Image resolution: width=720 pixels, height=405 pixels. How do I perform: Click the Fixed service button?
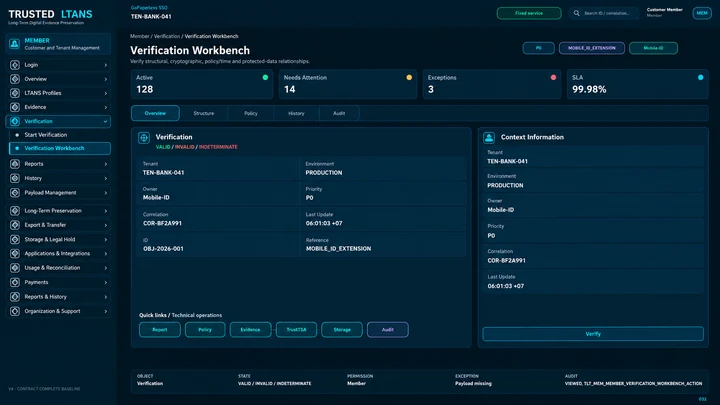tap(529, 13)
